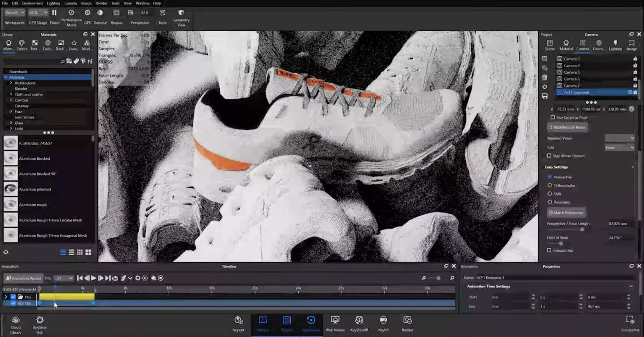Open the Render dialog icon
This screenshot has height=337, width=644.
pyautogui.click(x=407, y=320)
